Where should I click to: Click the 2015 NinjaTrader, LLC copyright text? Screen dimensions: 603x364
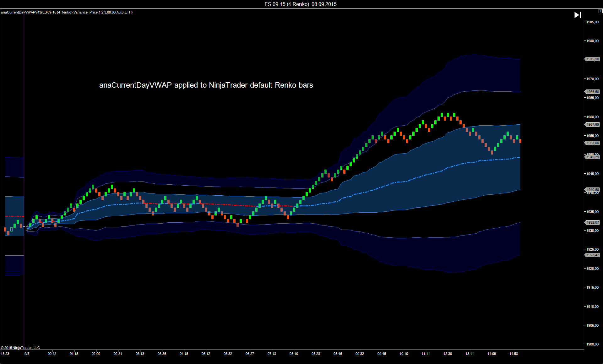pyautogui.click(x=20, y=348)
